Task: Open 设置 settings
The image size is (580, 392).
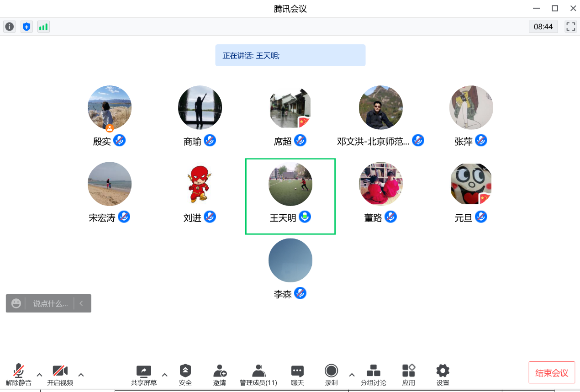Action: [x=443, y=375]
